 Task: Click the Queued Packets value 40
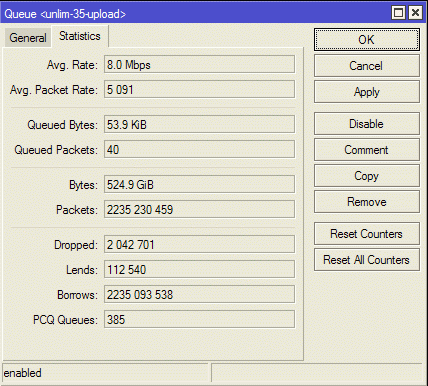point(199,149)
